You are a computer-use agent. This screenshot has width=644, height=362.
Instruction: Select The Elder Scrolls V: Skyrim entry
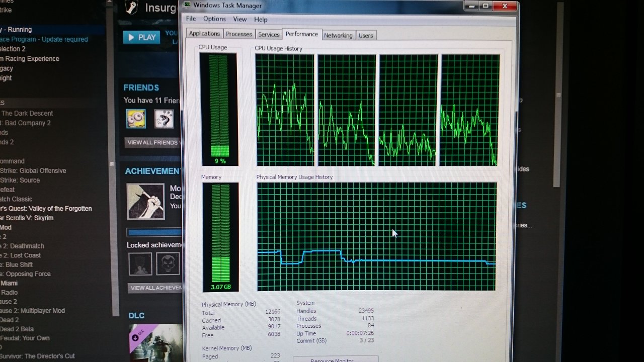pyautogui.click(x=27, y=218)
